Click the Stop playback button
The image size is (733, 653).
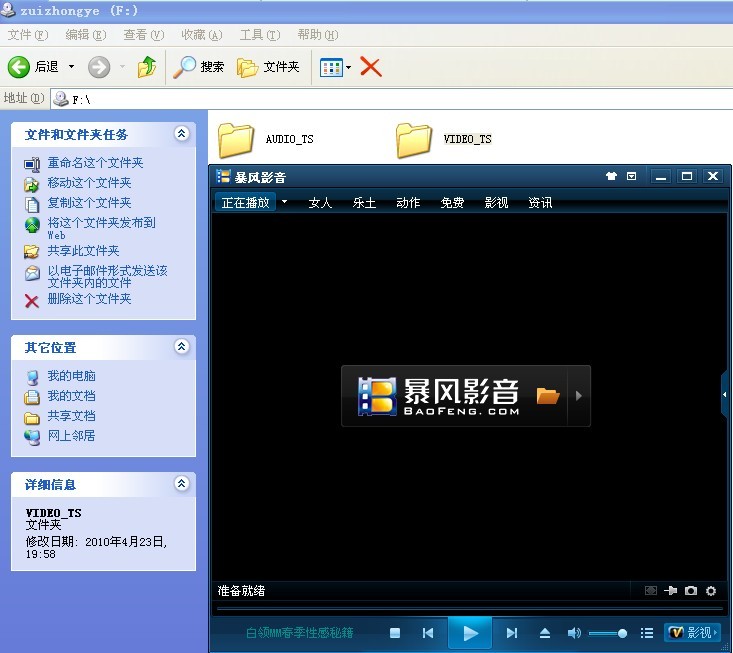click(395, 633)
